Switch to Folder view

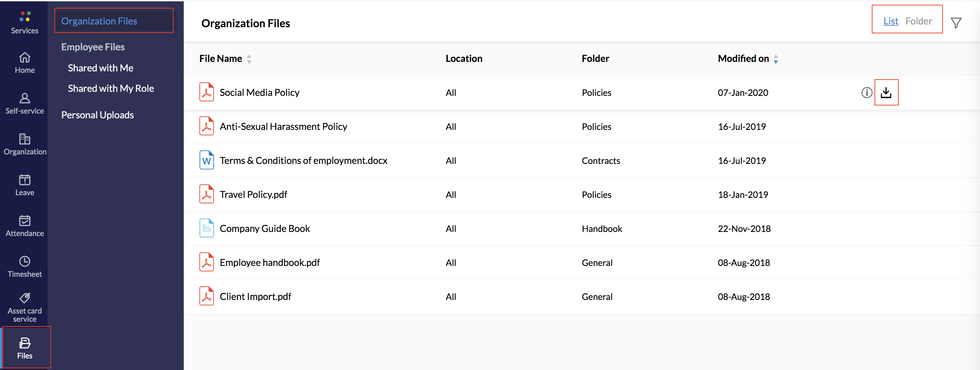click(x=918, y=21)
